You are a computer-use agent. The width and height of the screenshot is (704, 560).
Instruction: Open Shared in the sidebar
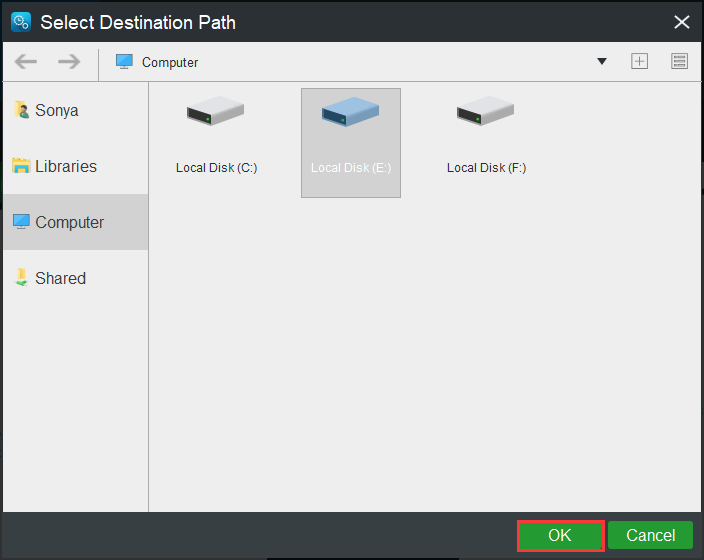[x=75, y=278]
